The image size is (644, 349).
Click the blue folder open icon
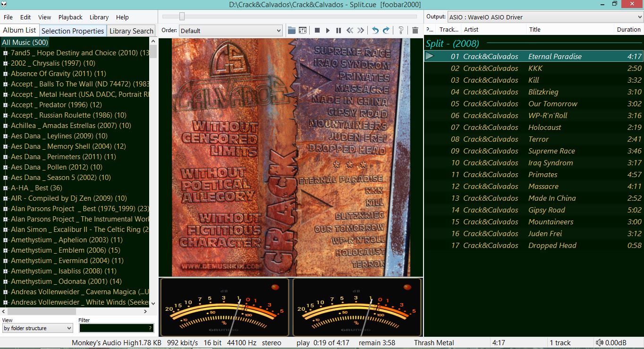coord(292,30)
